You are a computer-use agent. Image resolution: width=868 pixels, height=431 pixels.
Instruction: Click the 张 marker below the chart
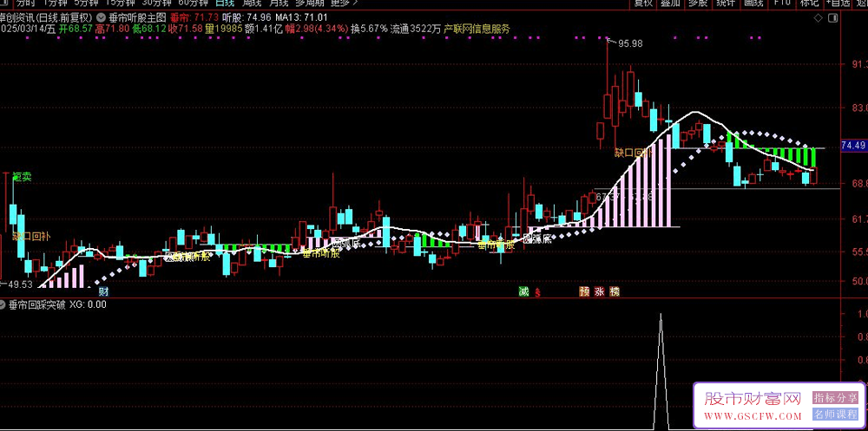pos(599,291)
